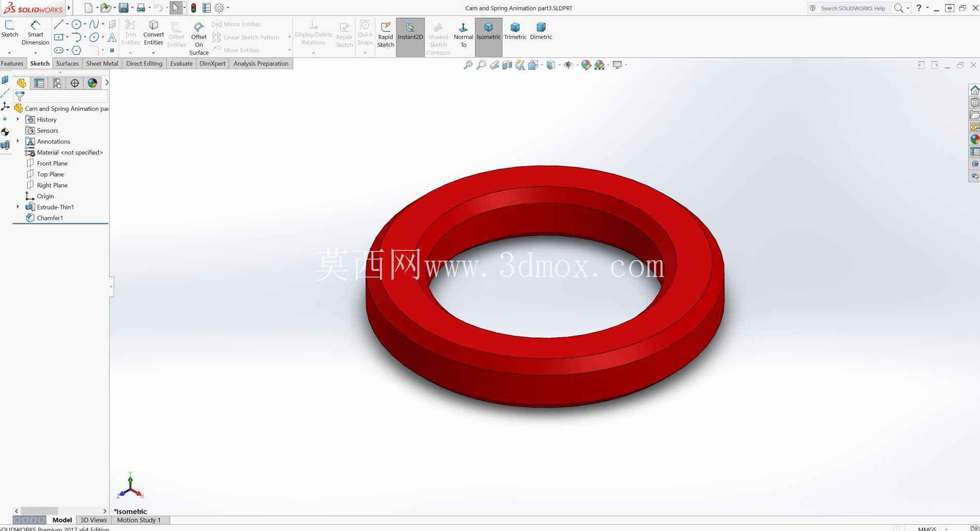
Task: Expand the History tree node
Action: pos(18,120)
